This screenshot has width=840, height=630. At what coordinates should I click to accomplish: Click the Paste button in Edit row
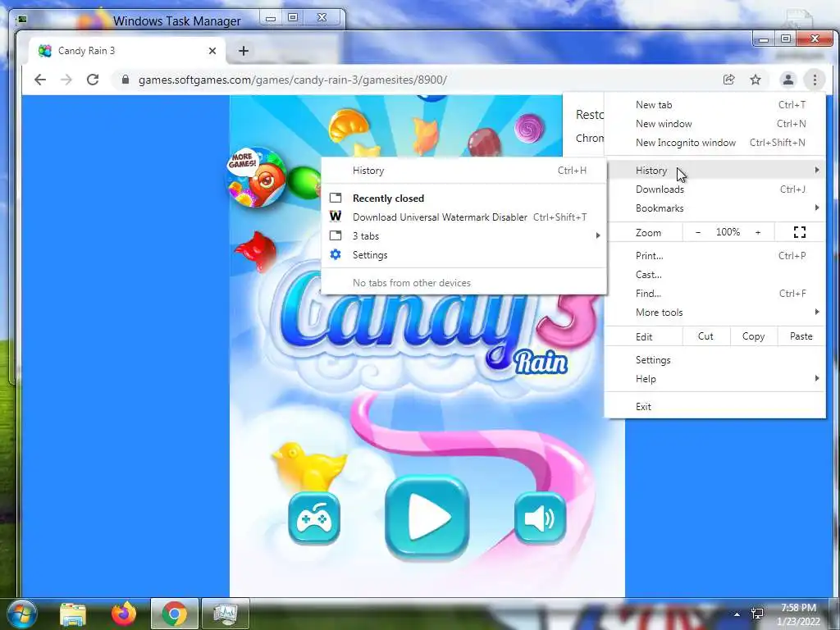coord(801,336)
